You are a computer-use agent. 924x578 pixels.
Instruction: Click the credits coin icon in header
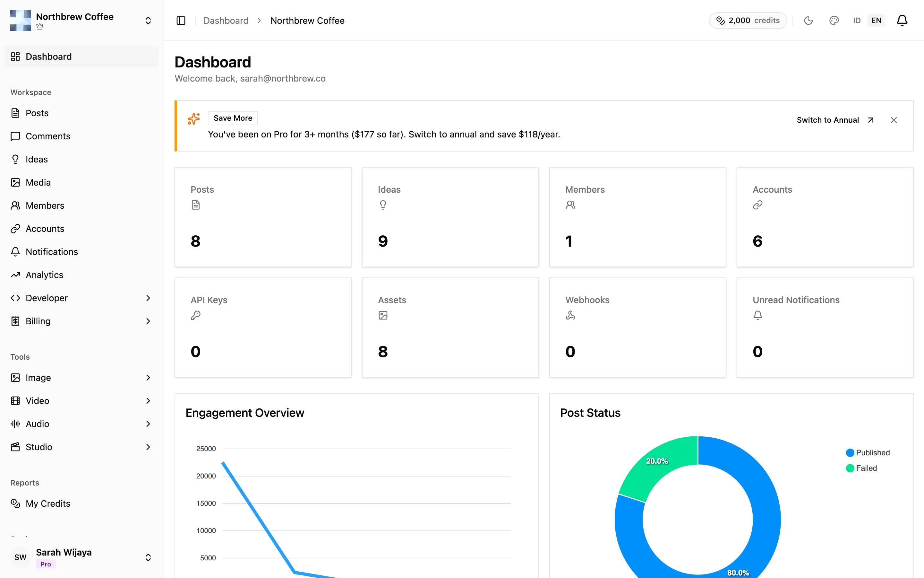[721, 21]
